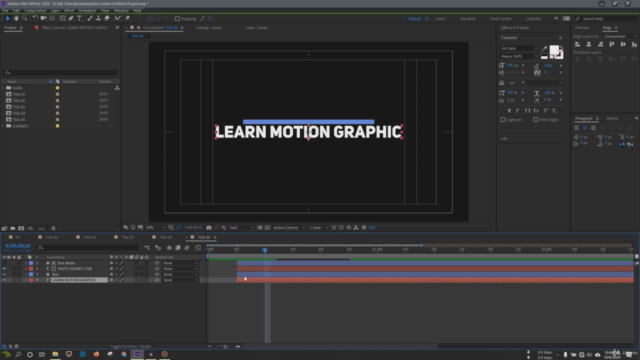
Task: Show the Box Matte layer
Action: click(4, 263)
